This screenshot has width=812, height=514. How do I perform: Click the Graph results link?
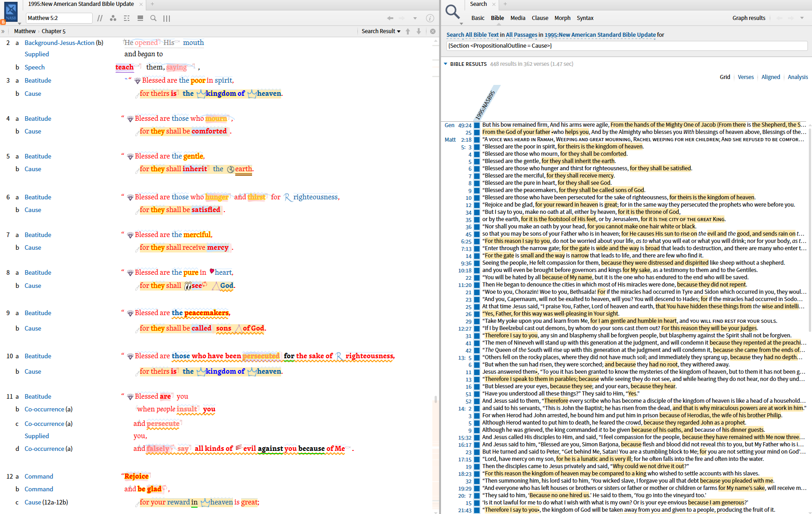pos(749,18)
